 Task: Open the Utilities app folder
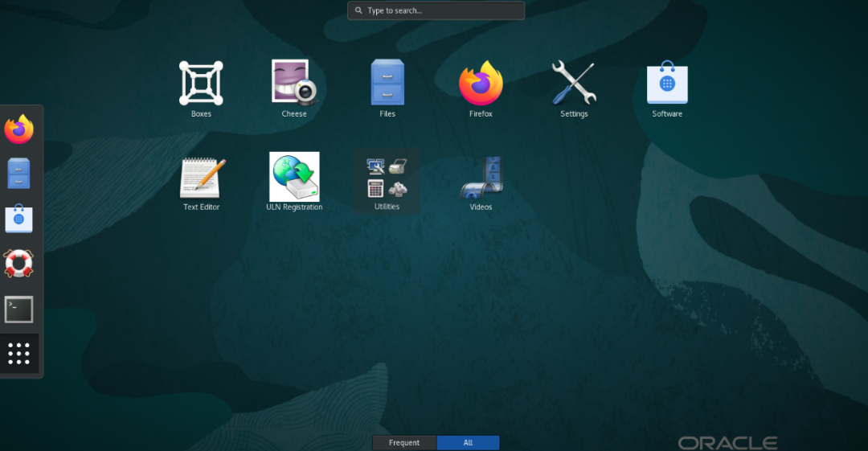point(387,181)
